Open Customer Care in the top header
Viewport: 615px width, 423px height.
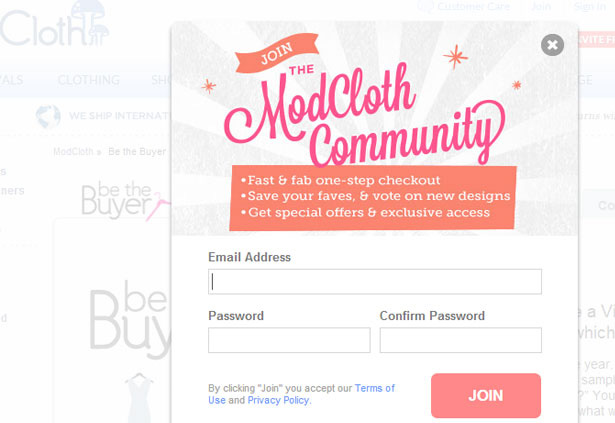click(474, 7)
